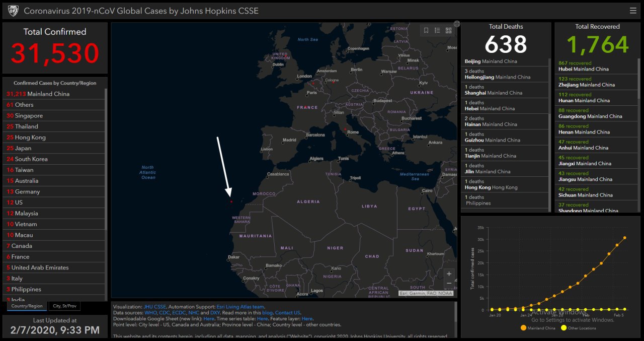Select Canada in the country list

click(54, 246)
